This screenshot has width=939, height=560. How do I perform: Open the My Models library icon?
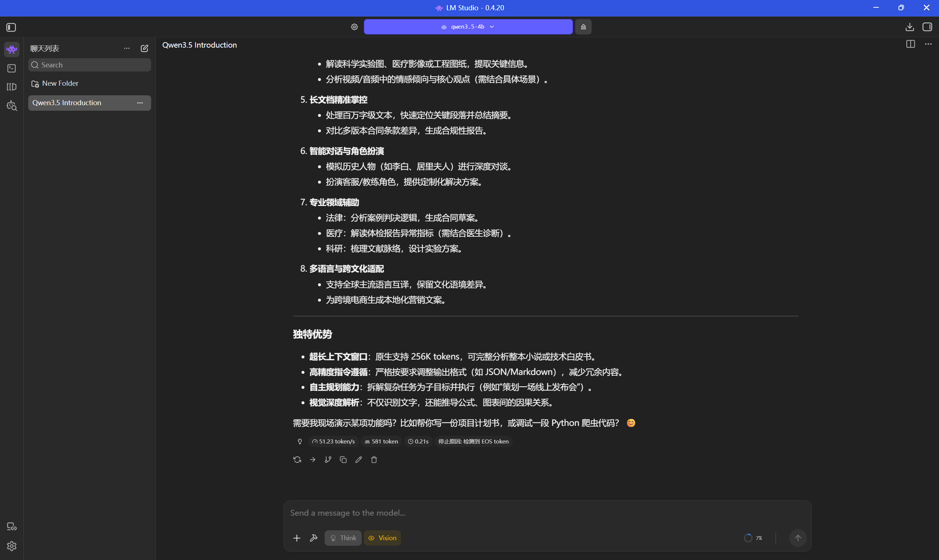click(12, 87)
